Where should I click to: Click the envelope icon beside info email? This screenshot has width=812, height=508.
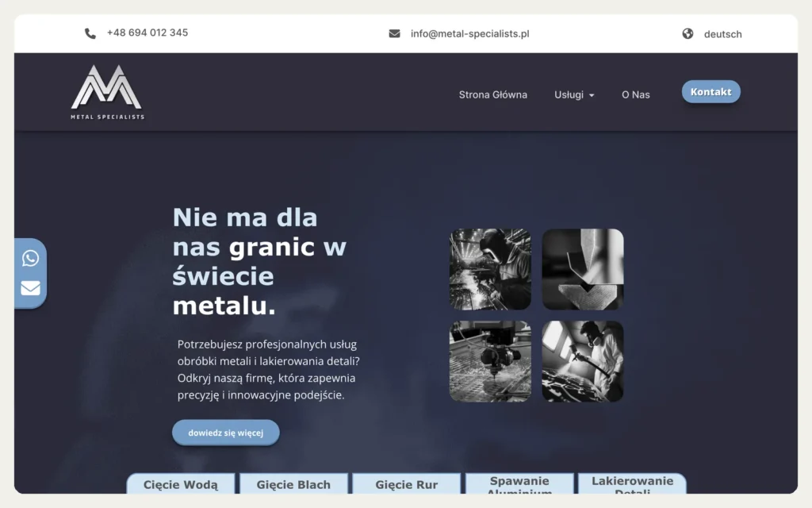(395, 33)
